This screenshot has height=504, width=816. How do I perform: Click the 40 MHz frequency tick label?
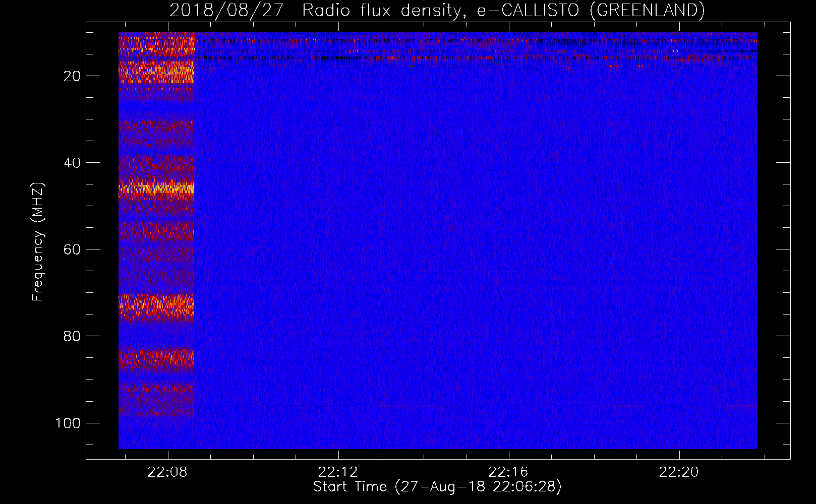pos(72,163)
